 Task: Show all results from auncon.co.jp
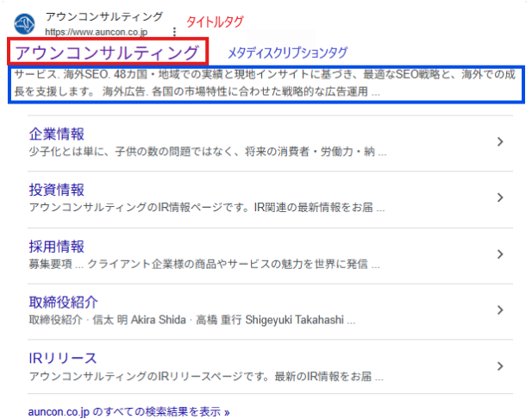pyautogui.click(x=129, y=412)
